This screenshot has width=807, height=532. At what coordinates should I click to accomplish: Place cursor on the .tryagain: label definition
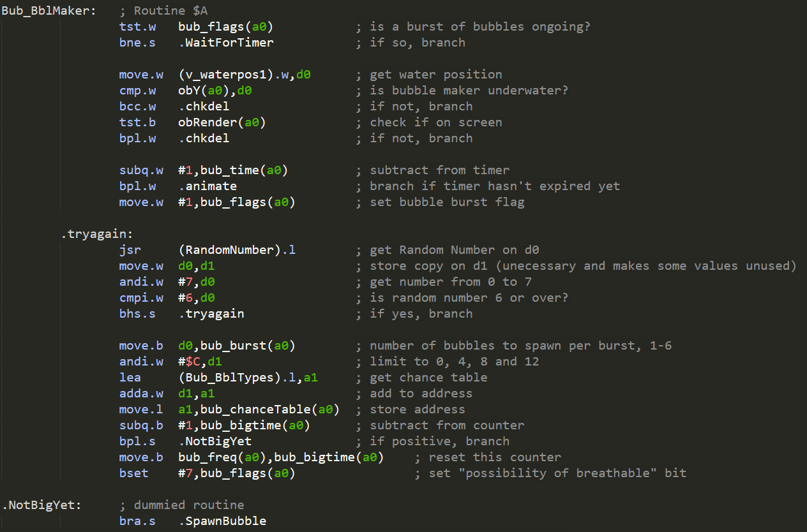(97, 234)
